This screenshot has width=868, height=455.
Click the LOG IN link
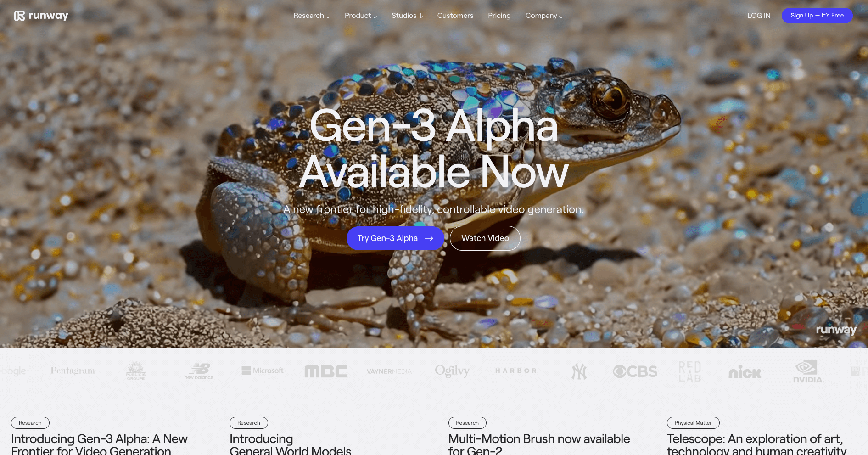click(x=759, y=16)
